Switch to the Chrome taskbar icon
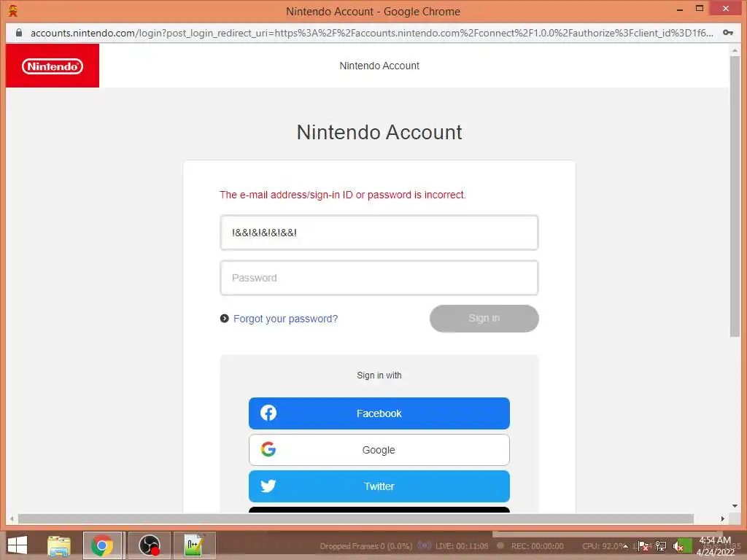Viewport: 747px width, 560px height. pos(102,545)
